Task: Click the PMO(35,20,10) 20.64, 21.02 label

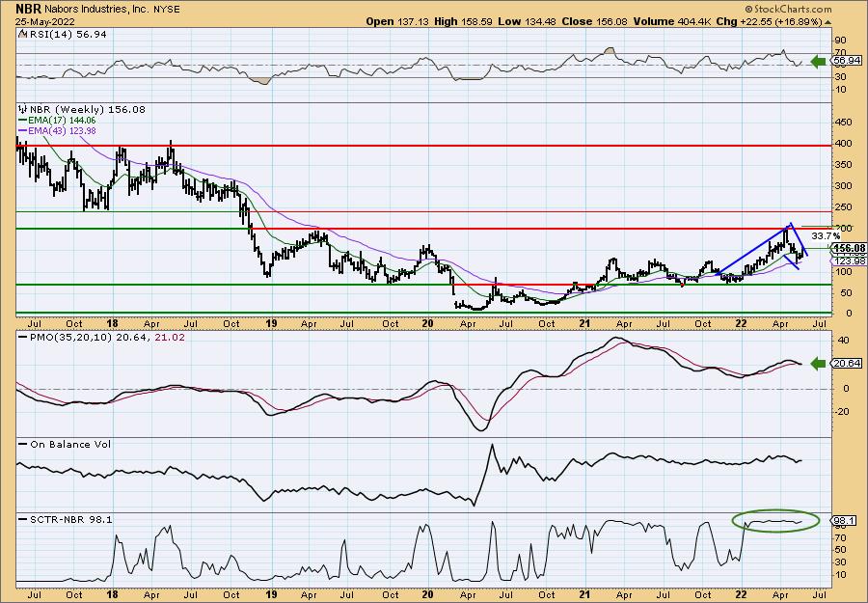Action: [106, 338]
